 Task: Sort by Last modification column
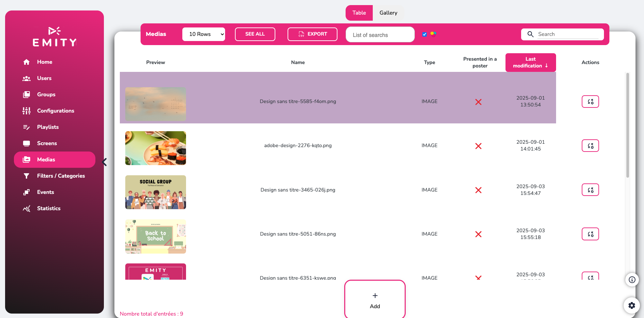pyautogui.click(x=530, y=62)
